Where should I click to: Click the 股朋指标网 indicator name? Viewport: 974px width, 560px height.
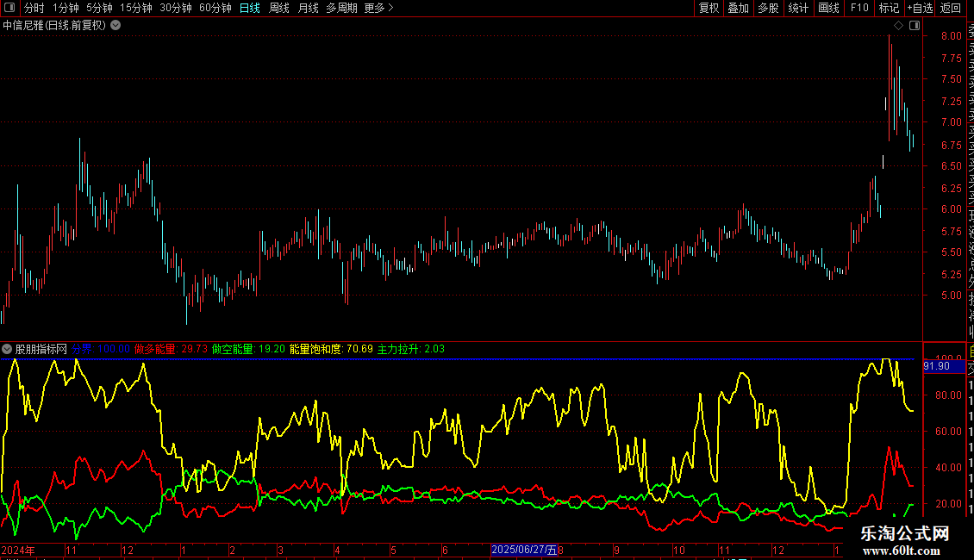tap(41, 349)
